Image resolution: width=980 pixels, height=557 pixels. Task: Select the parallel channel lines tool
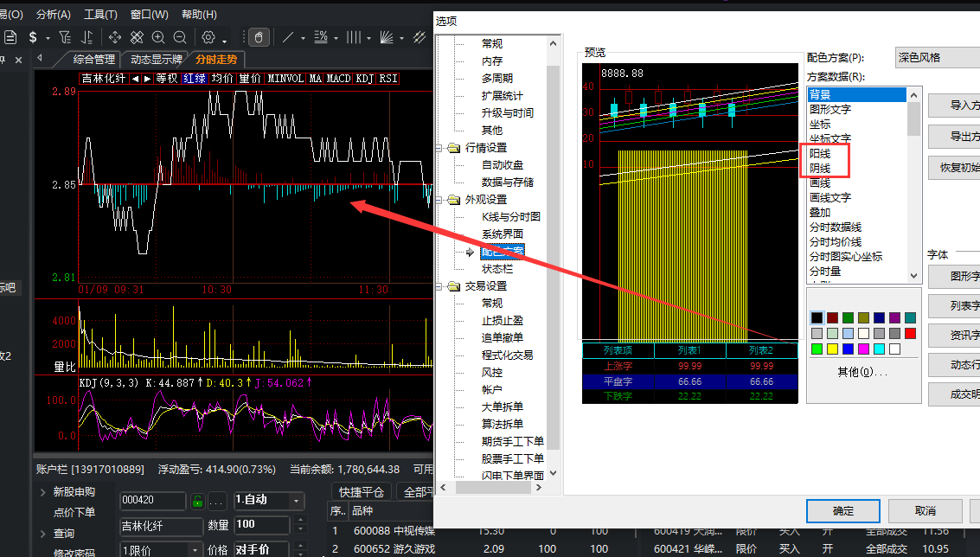[x=420, y=37]
